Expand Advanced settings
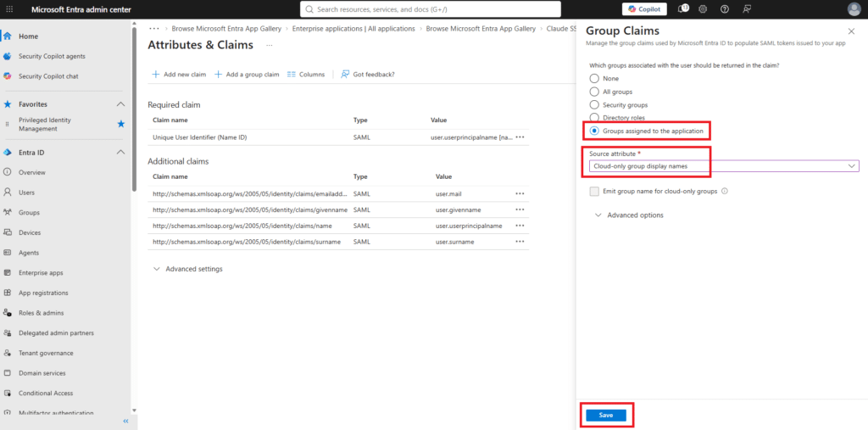 pyautogui.click(x=188, y=269)
